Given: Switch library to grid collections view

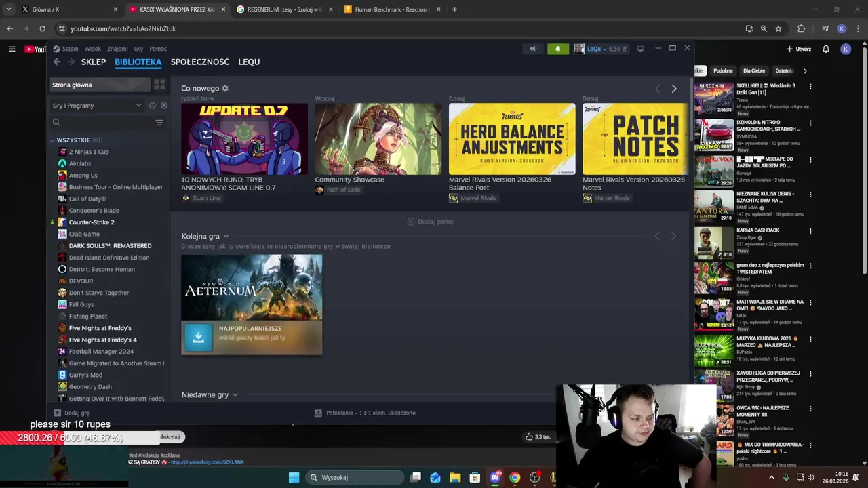Looking at the screenshot, I should point(159,85).
